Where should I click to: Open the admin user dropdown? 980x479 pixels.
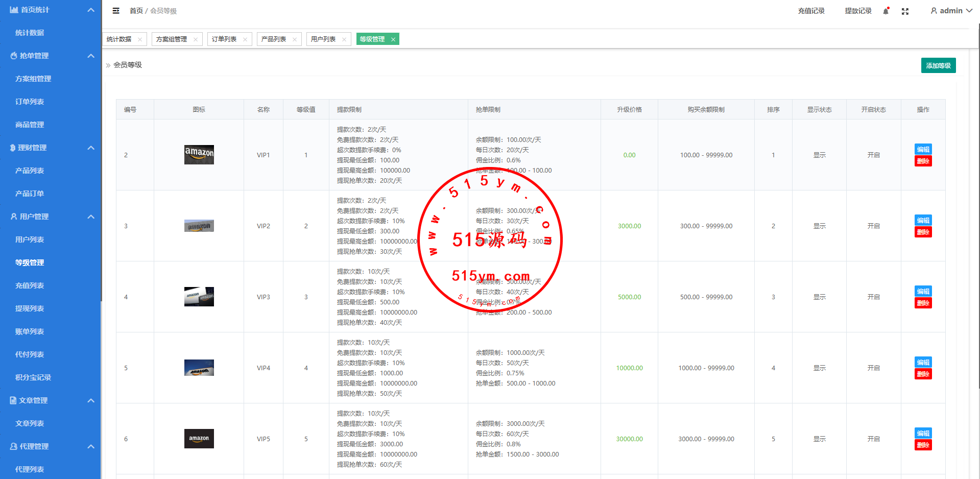tap(951, 11)
